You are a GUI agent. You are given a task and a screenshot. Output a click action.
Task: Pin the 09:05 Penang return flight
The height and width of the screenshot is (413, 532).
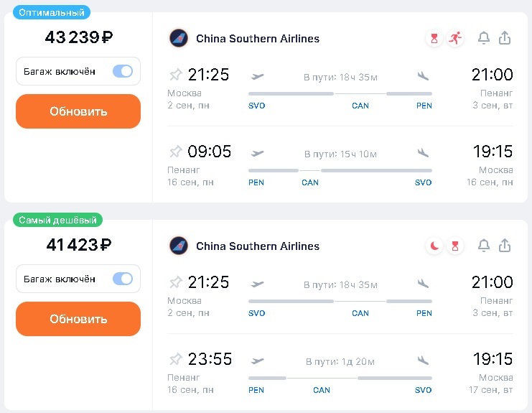coord(175,152)
